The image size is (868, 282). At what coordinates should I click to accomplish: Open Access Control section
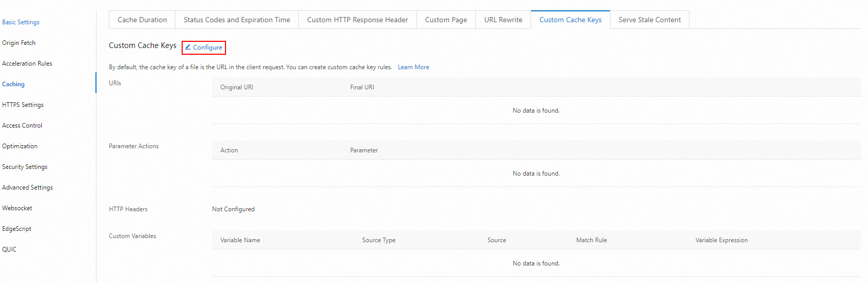click(x=22, y=126)
